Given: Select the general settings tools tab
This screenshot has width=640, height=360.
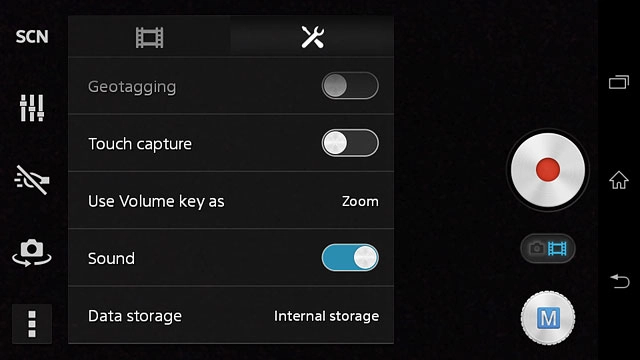Looking at the screenshot, I should (x=312, y=37).
